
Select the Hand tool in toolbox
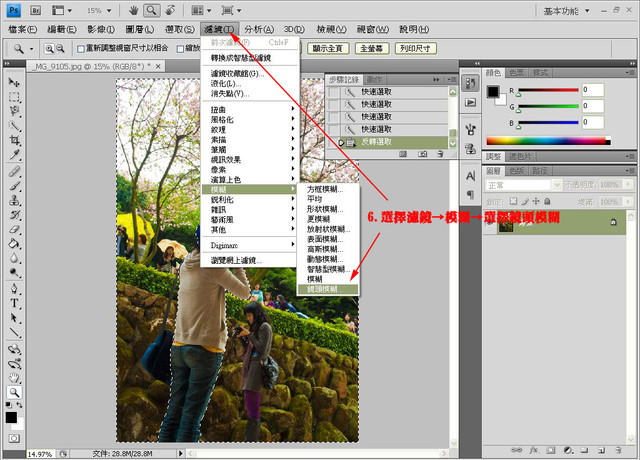pyautogui.click(x=14, y=378)
